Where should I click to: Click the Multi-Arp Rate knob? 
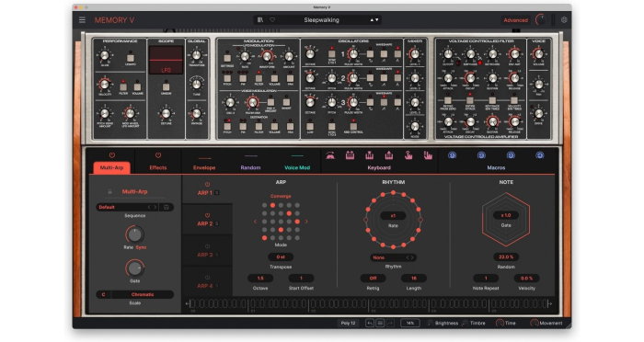coord(134,234)
